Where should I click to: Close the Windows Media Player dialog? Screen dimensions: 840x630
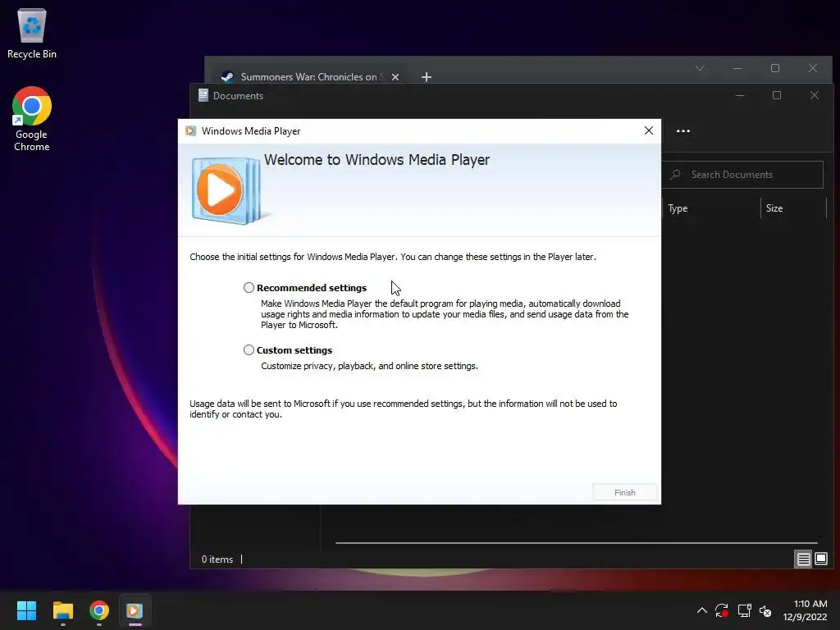[x=649, y=130]
